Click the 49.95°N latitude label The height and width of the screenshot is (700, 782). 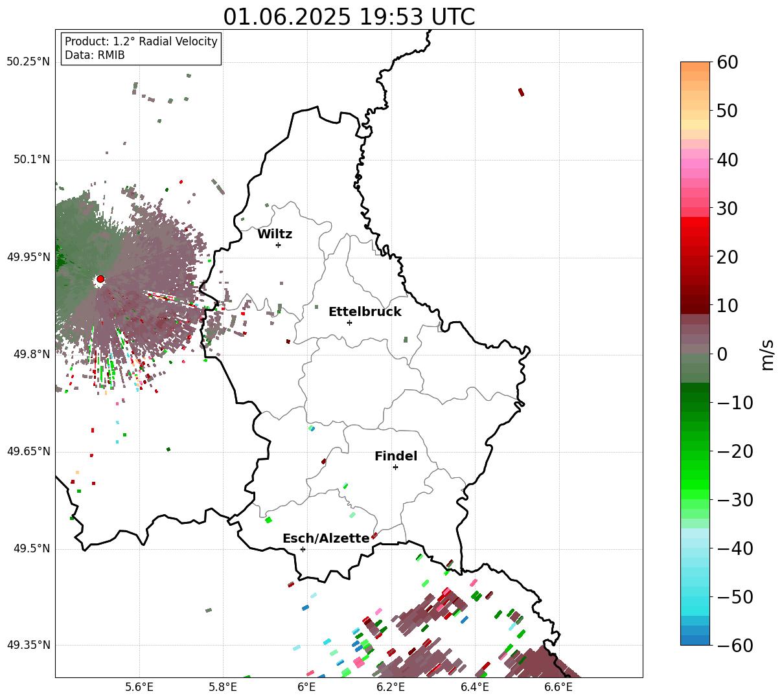pyautogui.click(x=28, y=257)
